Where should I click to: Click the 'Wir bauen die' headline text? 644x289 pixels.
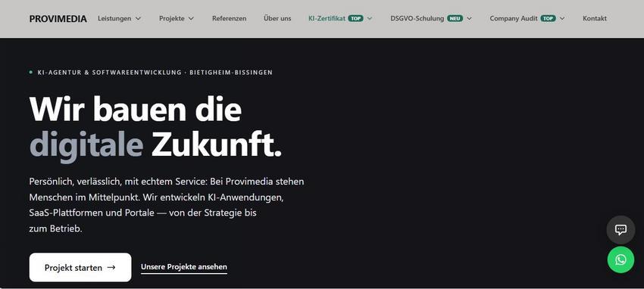coord(136,109)
